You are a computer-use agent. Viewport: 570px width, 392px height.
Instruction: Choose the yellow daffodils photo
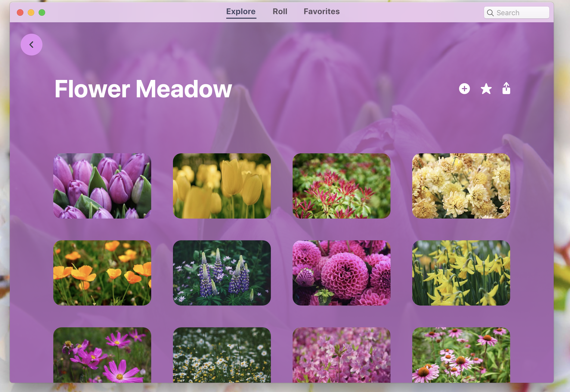click(x=461, y=273)
